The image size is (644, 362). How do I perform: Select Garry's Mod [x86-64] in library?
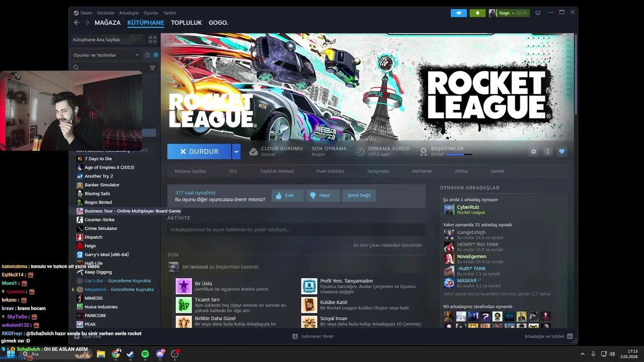107,254
